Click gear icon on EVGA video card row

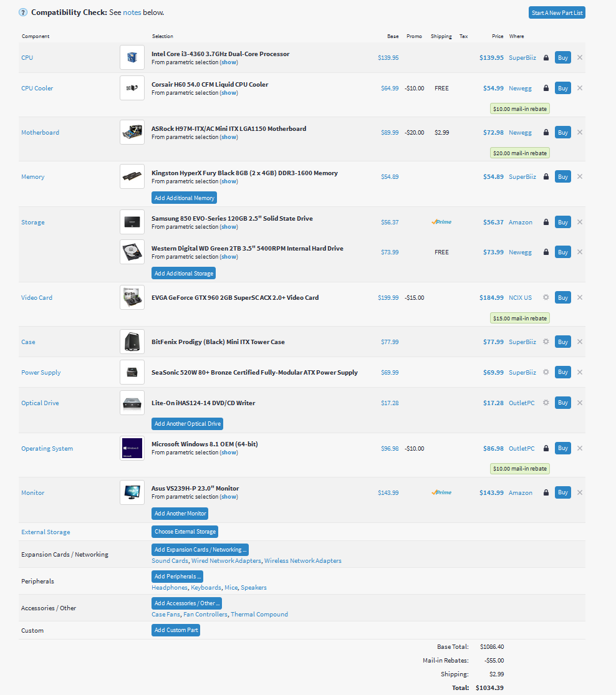(546, 297)
